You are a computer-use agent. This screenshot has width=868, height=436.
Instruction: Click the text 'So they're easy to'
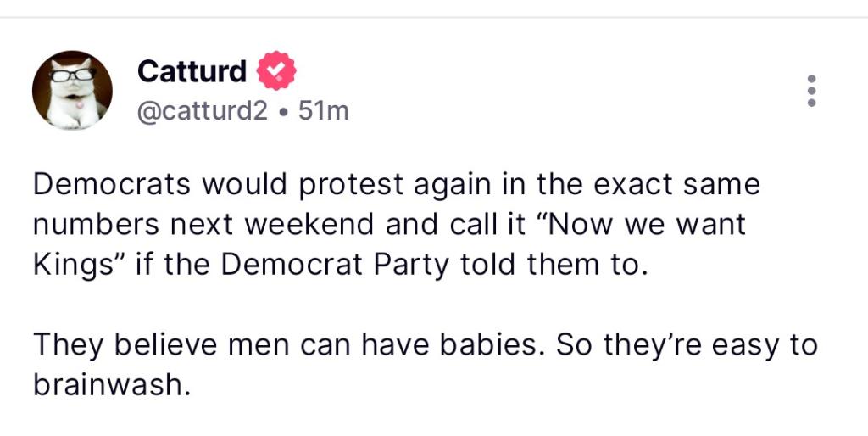[686, 345]
